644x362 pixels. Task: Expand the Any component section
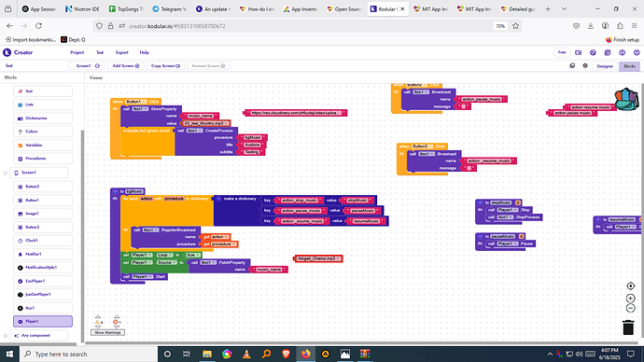pos(6,335)
